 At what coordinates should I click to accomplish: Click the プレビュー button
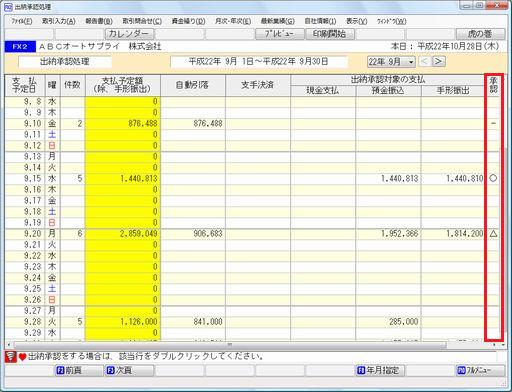279,34
